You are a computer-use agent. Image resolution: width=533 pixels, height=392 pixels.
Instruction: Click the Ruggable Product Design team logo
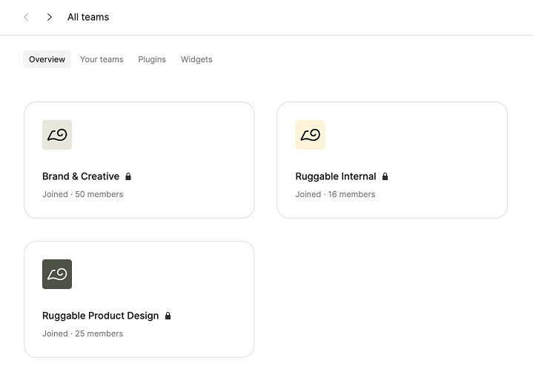57,274
